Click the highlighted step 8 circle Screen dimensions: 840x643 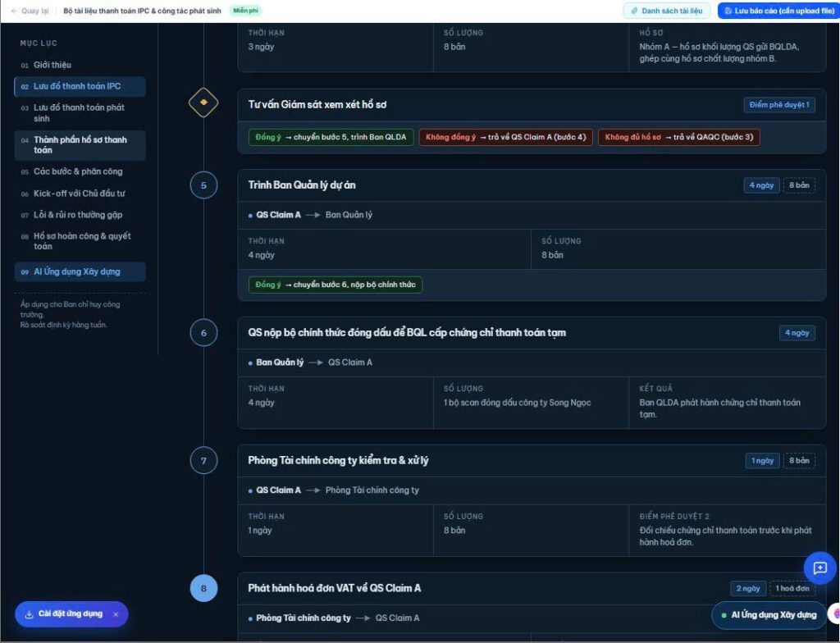[x=203, y=588]
